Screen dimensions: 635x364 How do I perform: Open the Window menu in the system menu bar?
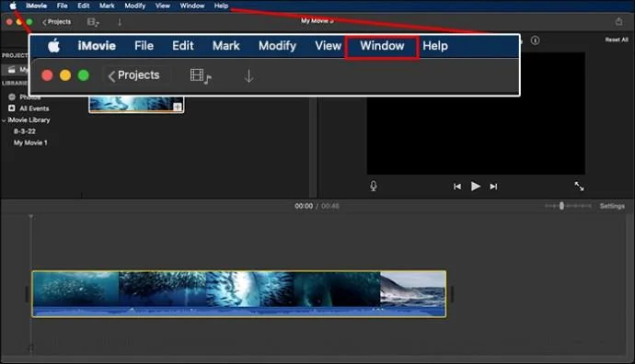[x=192, y=6]
